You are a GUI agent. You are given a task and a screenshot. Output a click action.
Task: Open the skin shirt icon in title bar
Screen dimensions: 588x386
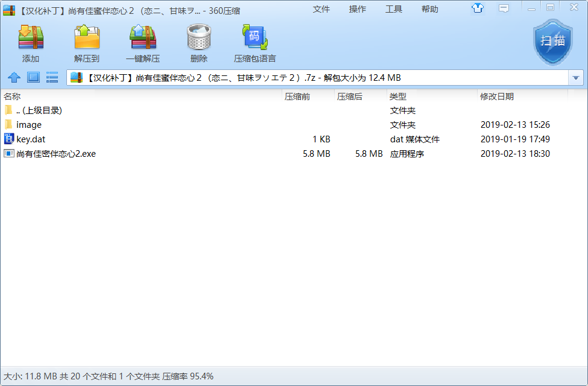coord(478,8)
